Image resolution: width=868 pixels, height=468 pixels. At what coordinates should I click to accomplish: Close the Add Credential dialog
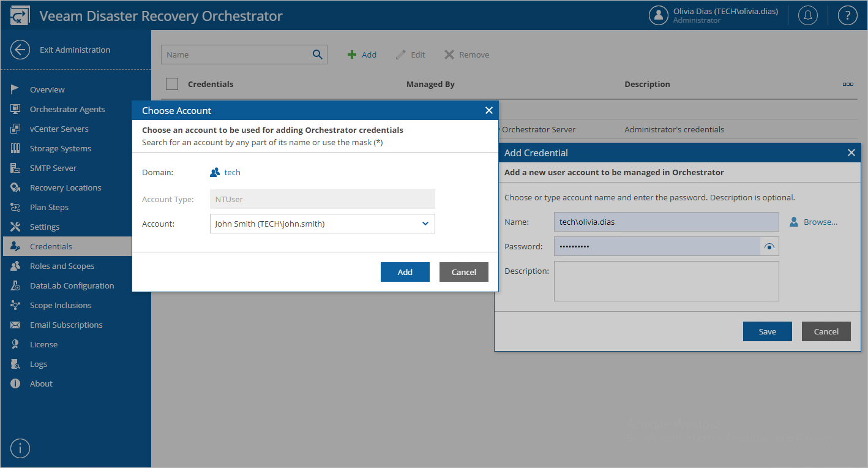click(851, 153)
